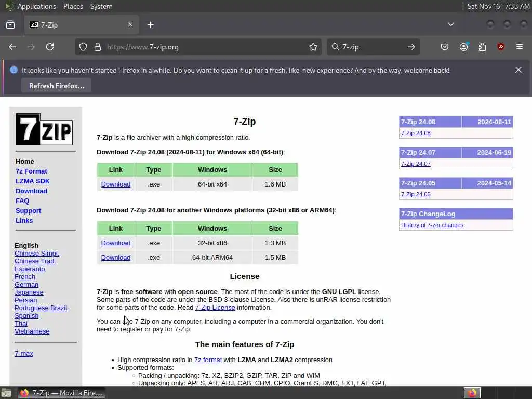Close the 7-Zip tab
The width and height of the screenshot is (532, 399).
pyautogui.click(x=130, y=24)
